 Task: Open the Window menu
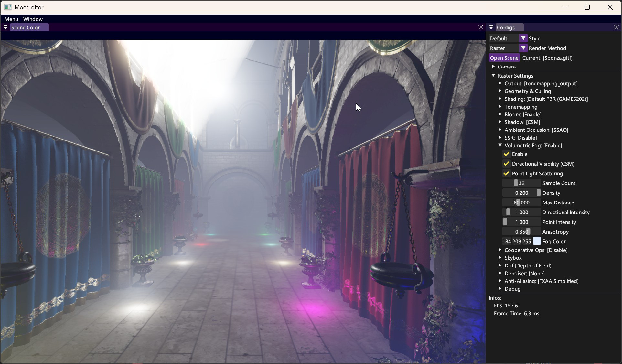[x=33, y=19]
